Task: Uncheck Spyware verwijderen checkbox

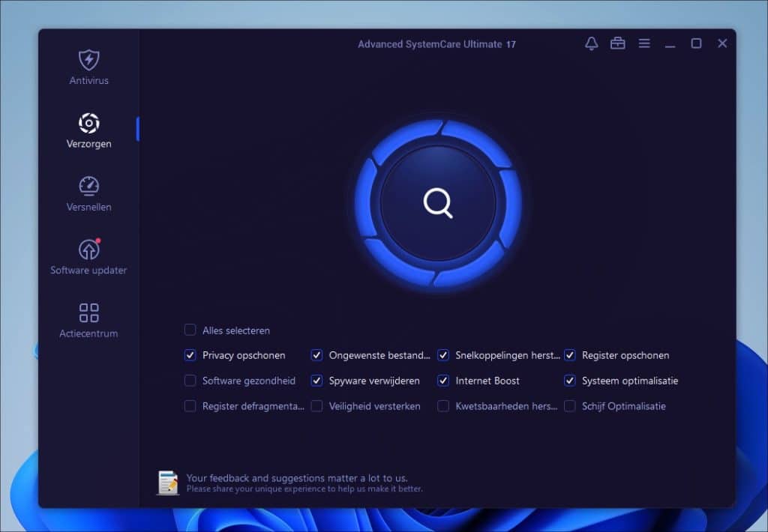Action: pyautogui.click(x=316, y=381)
